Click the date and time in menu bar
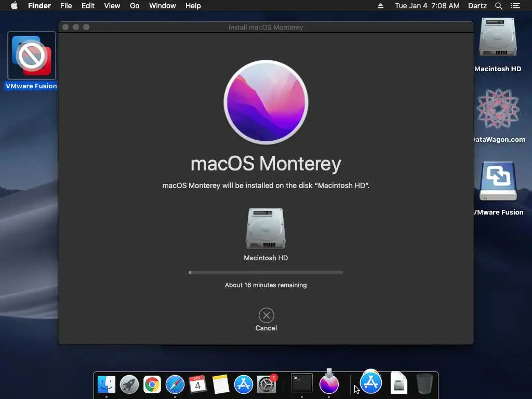 (x=427, y=6)
